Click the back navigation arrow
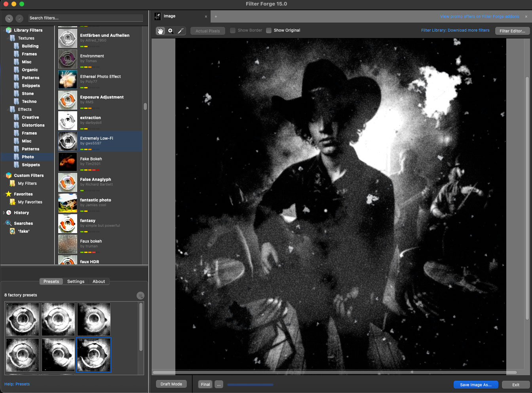 pos(9,18)
